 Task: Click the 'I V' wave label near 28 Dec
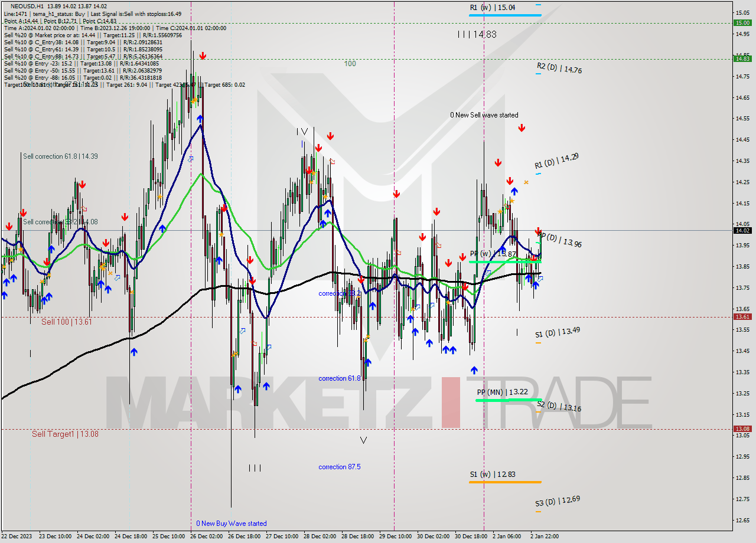pos(302,132)
